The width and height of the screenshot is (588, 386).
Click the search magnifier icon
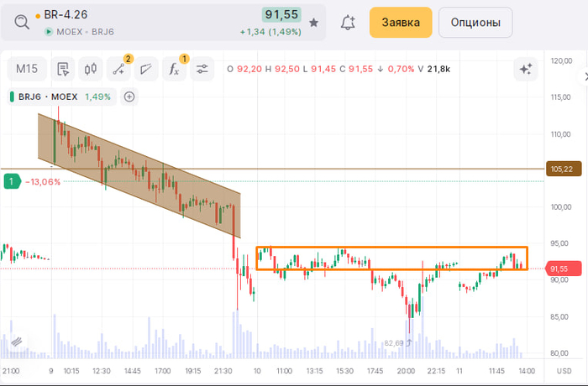(x=20, y=23)
